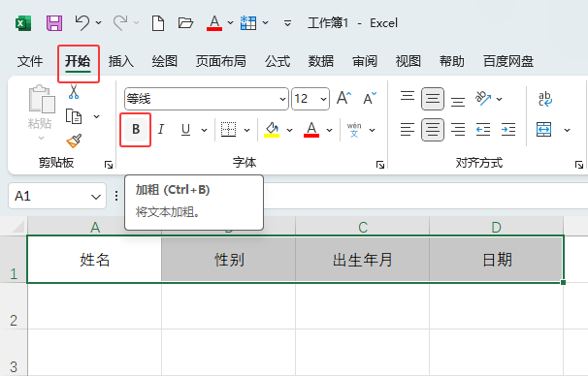This screenshot has height=376, width=588.
Task: Click the merge and center icon
Action: (x=544, y=130)
